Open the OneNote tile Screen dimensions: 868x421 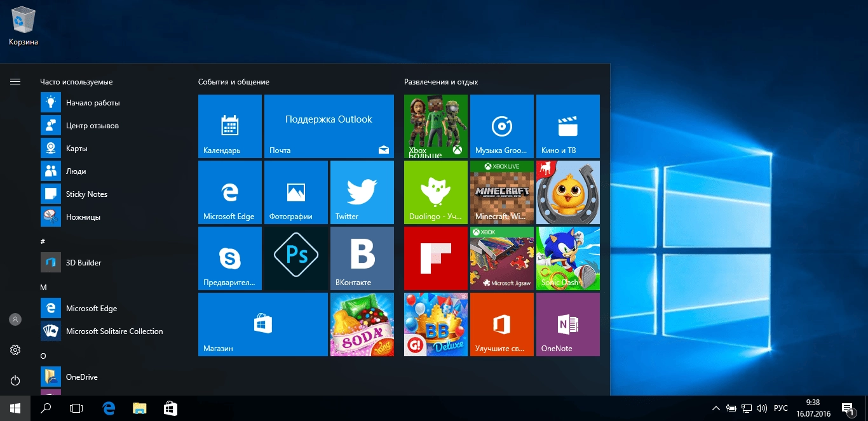click(x=568, y=324)
